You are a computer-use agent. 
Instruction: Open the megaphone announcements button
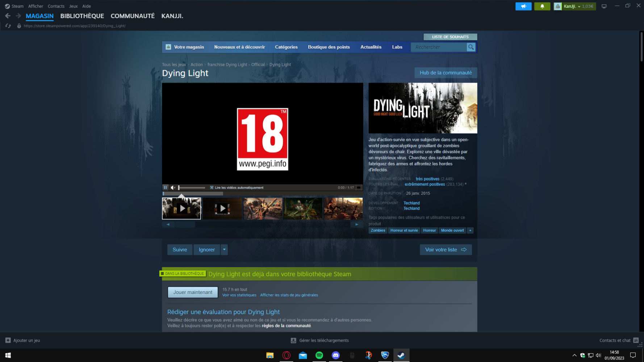click(x=523, y=6)
